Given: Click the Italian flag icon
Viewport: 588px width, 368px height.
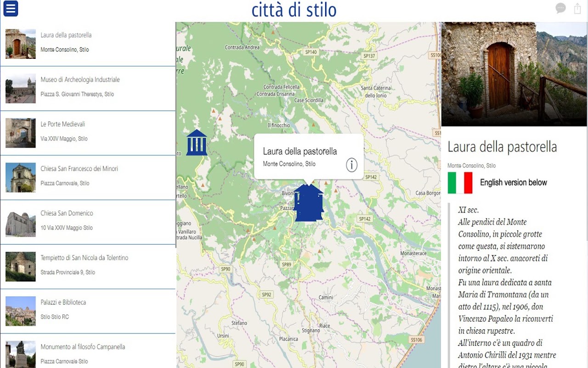Looking at the screenshot, I should (460, 183).
